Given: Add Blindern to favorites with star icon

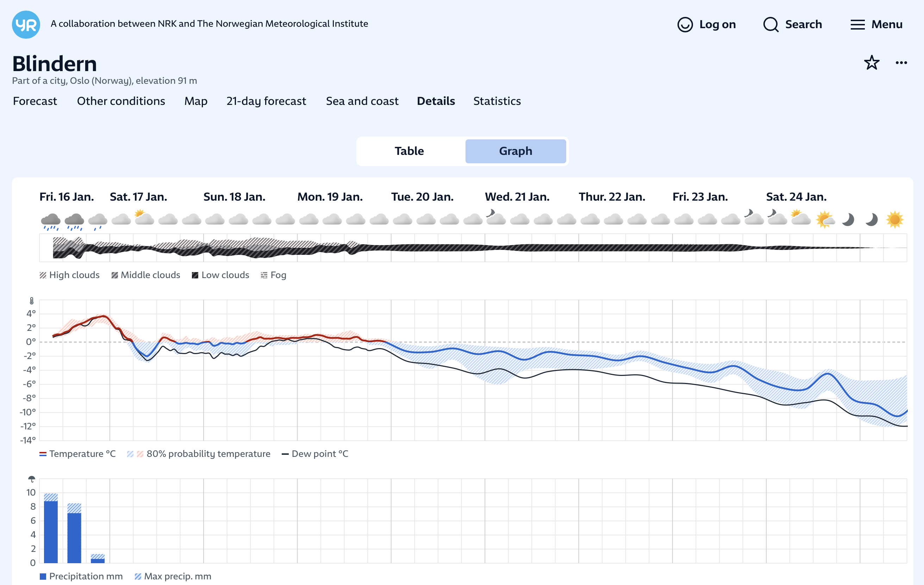Looking at the screenshot, I should [x=872, y=63].
